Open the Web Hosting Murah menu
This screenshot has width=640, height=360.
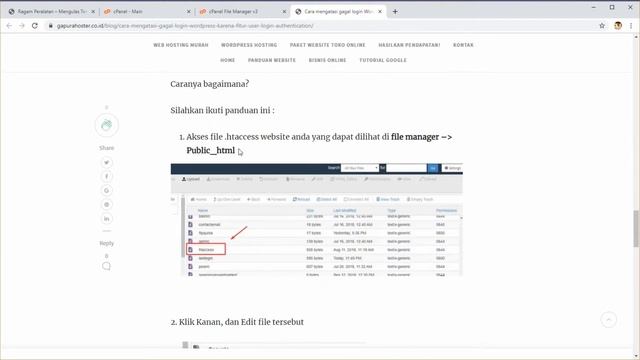[181, 45]
